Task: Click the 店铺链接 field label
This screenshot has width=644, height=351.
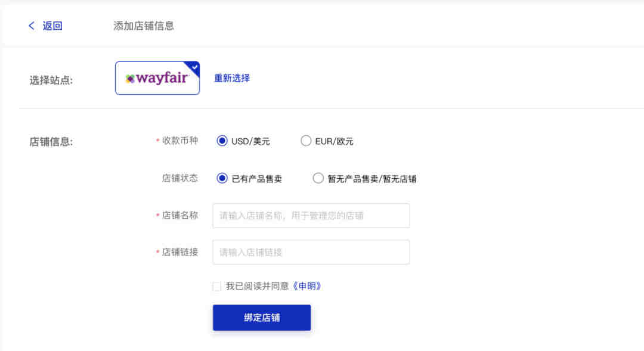Action: pyautogui.click(x=180, y=252)
